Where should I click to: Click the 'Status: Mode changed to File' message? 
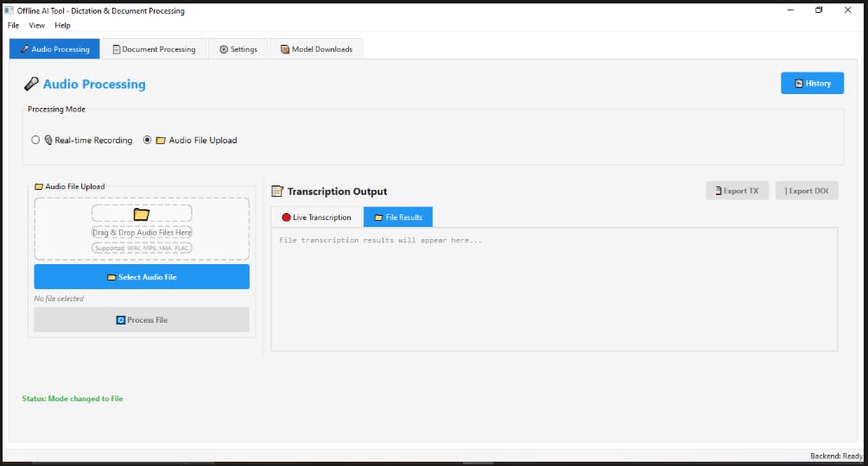click(x=73, y=399)
